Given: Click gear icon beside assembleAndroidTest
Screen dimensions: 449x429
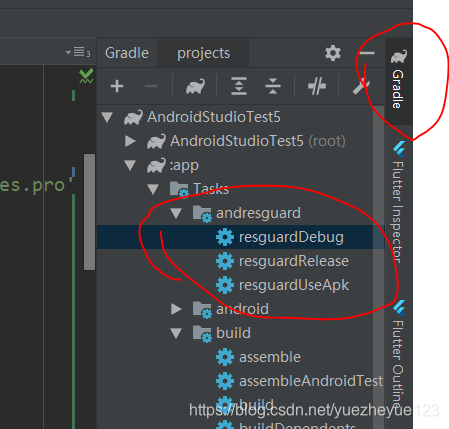Looking at the screenshot, I should pos(225,381).
